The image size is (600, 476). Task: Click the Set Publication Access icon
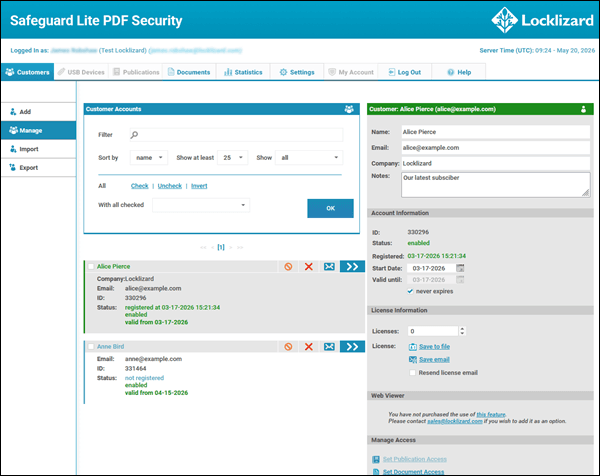pos(376,459)
